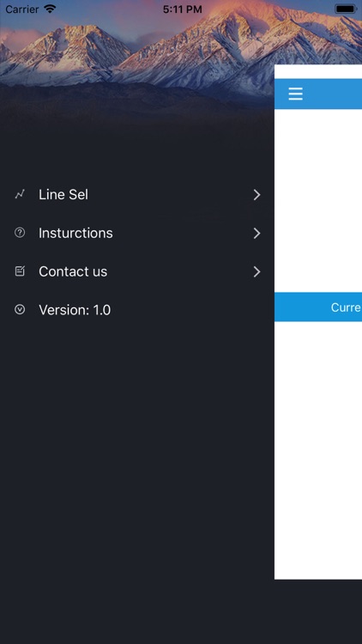The height and width of the screenshot is (644, 362).
Task: Click the chevron next to Contact us
Action: (x=257, y=271)
